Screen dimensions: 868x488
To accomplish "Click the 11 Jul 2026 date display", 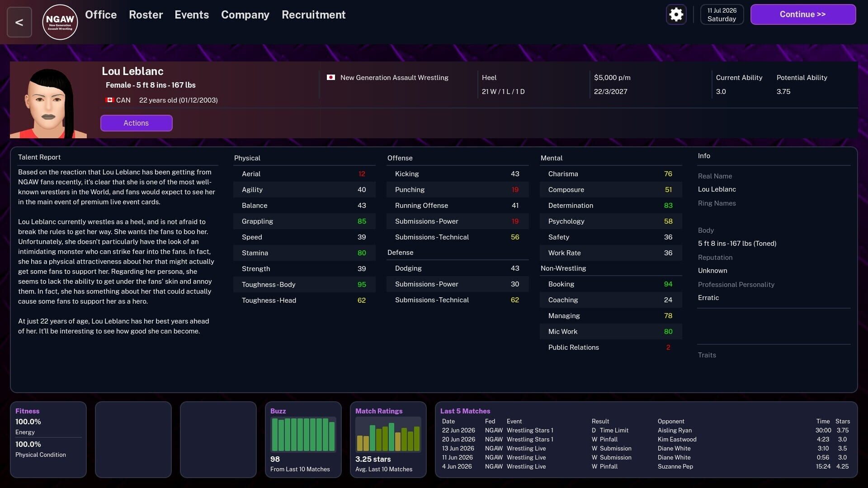I will tap(722, 14).
